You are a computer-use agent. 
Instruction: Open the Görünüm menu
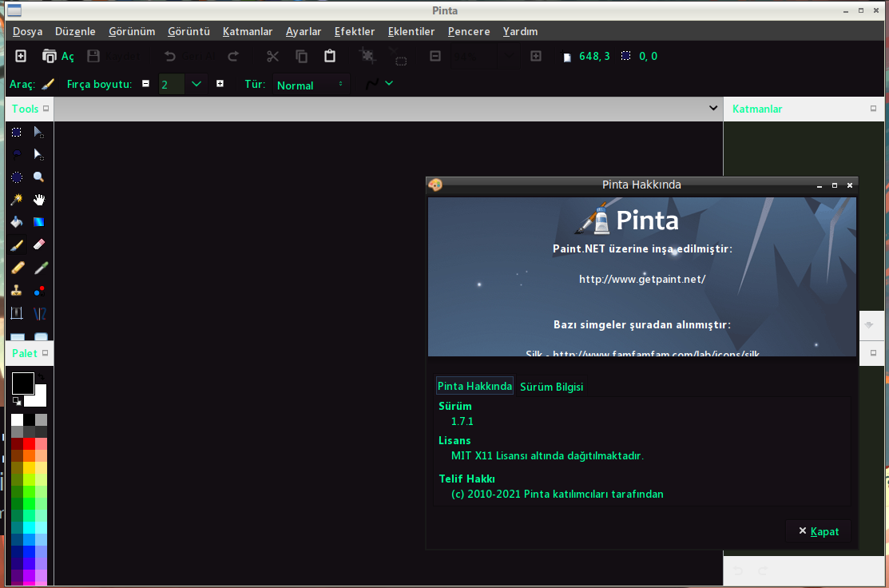[x=132, y=32]
